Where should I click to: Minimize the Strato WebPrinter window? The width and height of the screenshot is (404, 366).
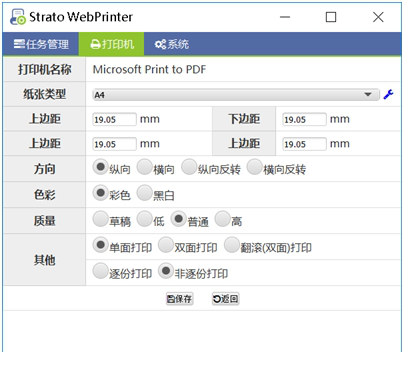coord(285,17)
